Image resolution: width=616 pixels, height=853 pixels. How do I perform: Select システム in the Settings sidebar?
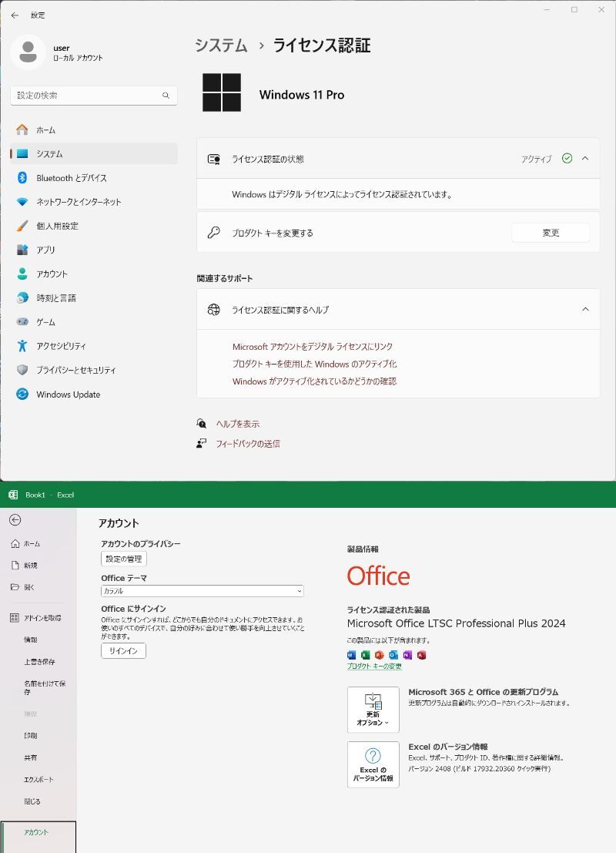[x=93, y=154]
